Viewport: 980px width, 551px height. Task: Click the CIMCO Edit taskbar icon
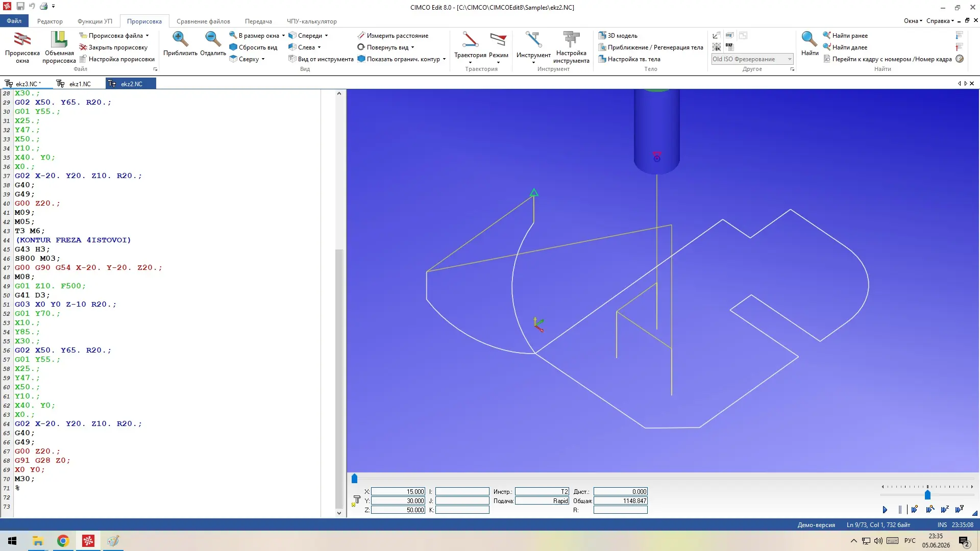(x=88, y=541)
